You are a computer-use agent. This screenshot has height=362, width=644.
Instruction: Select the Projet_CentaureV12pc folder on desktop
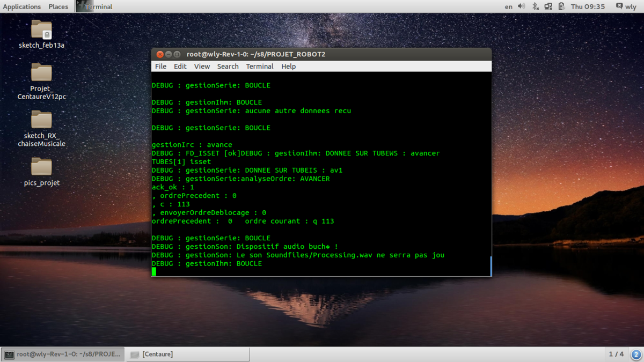coord(41,73)
